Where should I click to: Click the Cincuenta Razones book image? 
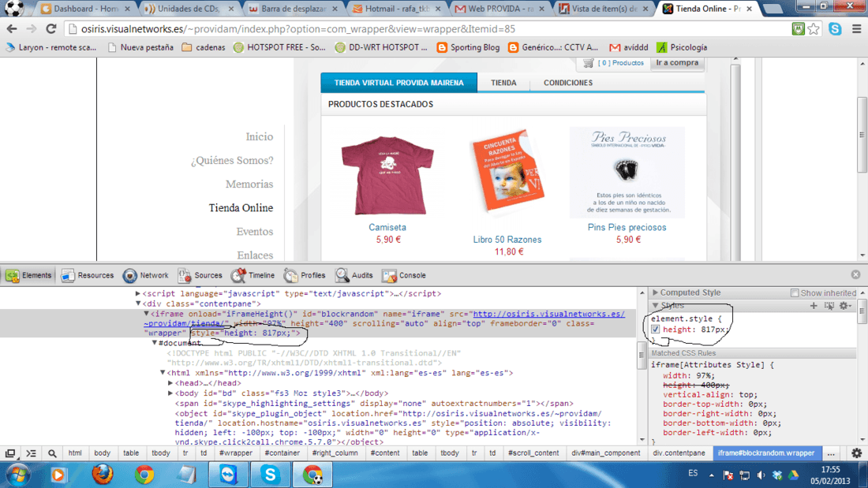click(507, 171)
